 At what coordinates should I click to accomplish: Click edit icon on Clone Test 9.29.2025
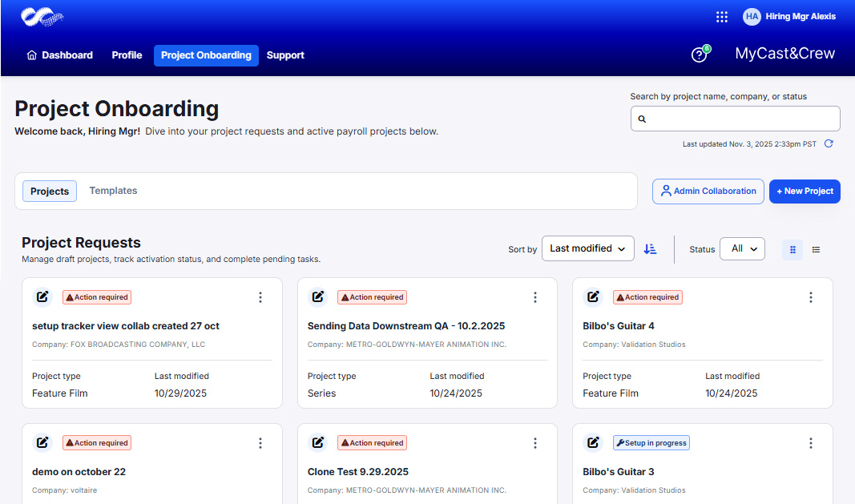[318, 443]
